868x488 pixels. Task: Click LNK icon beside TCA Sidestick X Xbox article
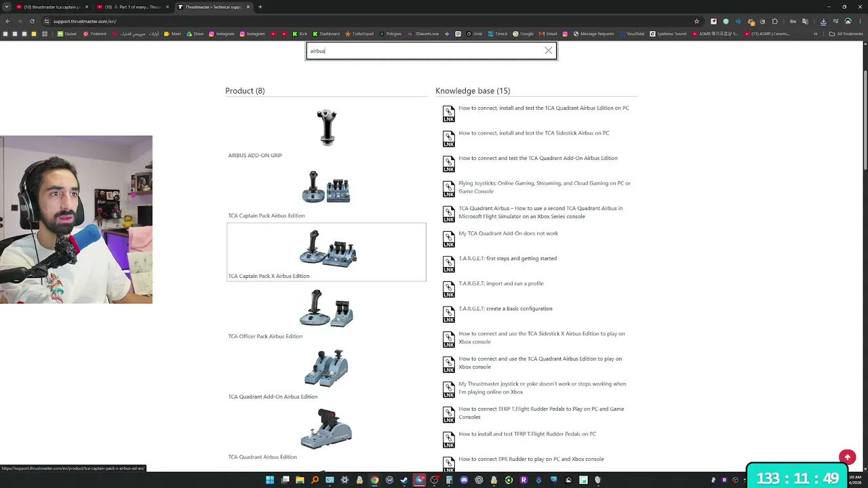(x=449, y=339)
